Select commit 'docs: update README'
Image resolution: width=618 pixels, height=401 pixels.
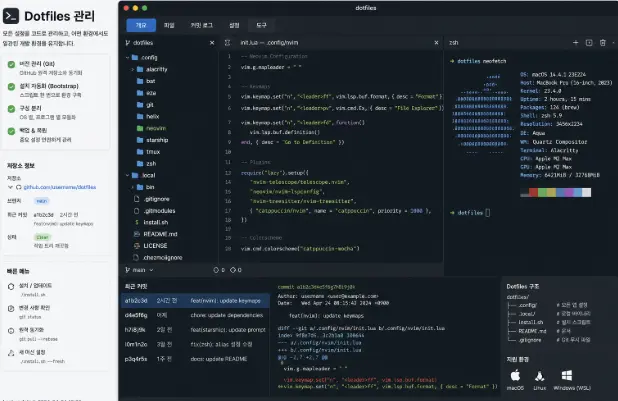tap(195, 359)
